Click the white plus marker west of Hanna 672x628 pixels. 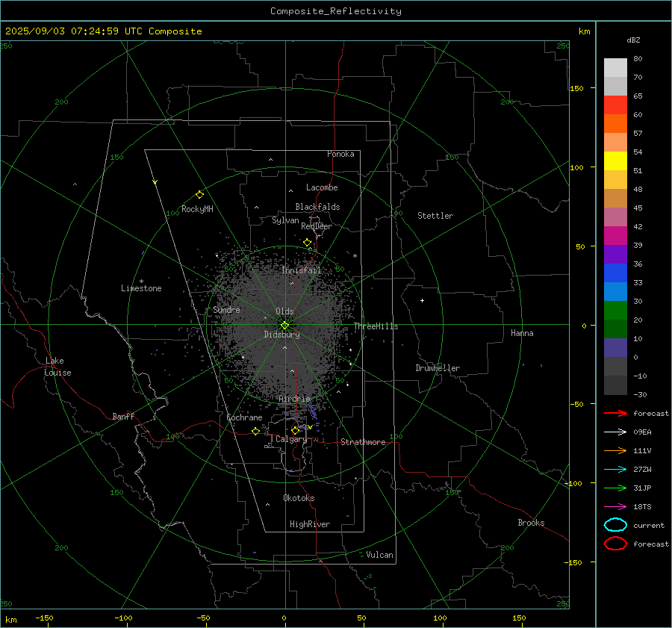(422, 300)
